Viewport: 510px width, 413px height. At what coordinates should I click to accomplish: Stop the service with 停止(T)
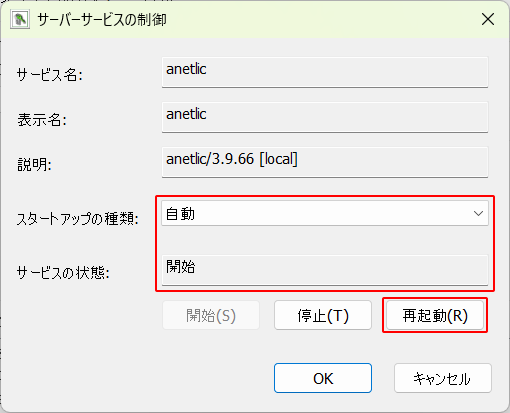pos(323,315)
